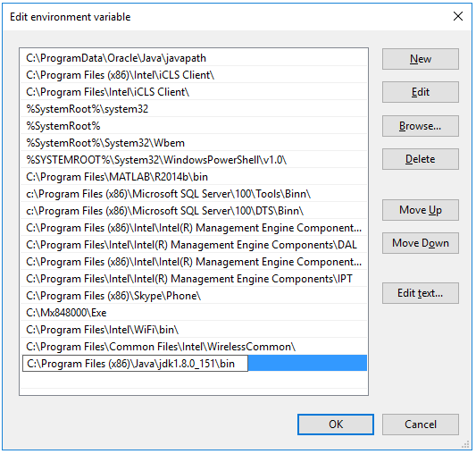
Task: Select the Skype Phone path entry
Action: [x=194, y=296]
